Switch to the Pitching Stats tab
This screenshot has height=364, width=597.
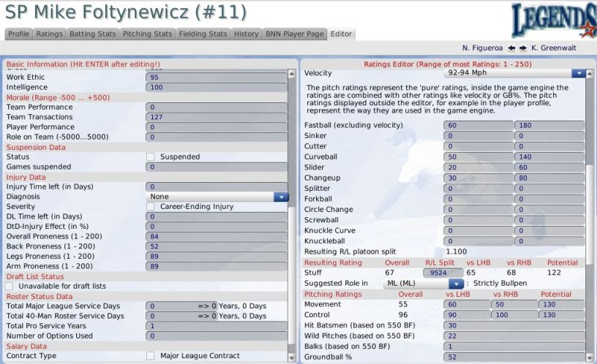tap(147, 34)
